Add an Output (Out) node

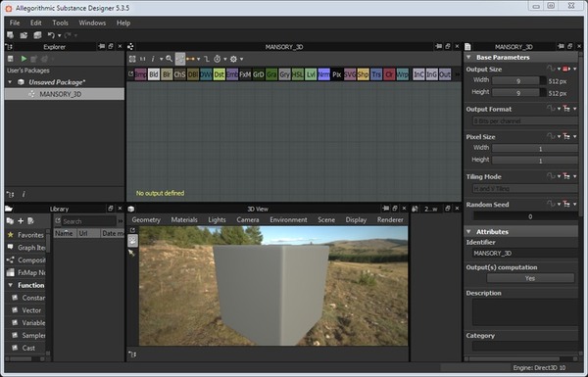tap(445, 74)
